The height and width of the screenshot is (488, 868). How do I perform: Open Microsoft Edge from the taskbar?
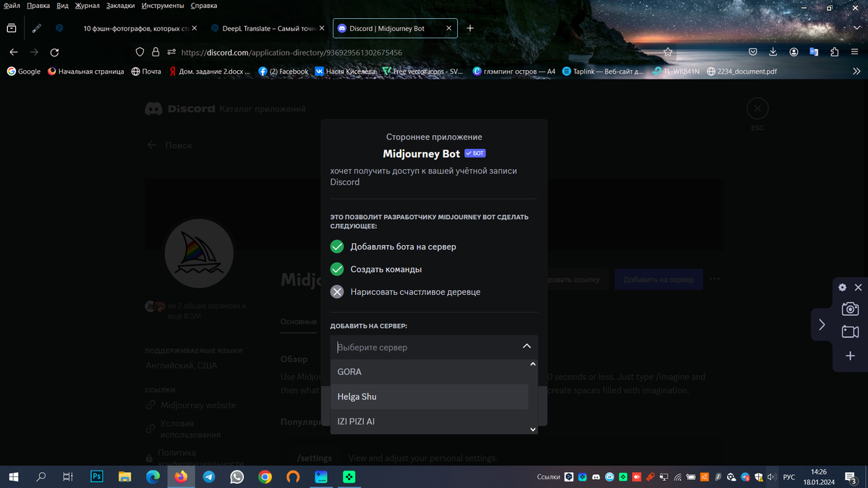[153, 477]
